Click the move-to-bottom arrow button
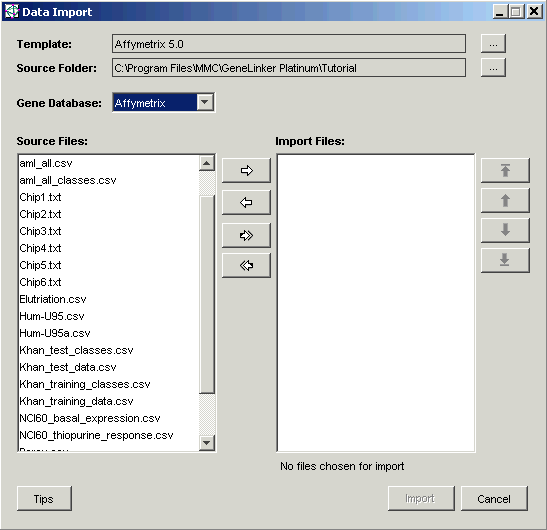This screenshot has height=530, width=547. click(505, 260)
